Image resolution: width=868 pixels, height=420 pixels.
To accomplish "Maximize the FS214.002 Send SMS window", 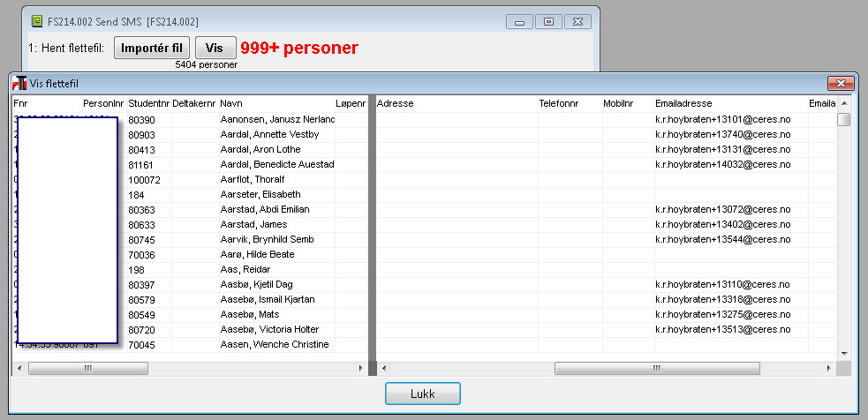I will [x=548, y=22].
